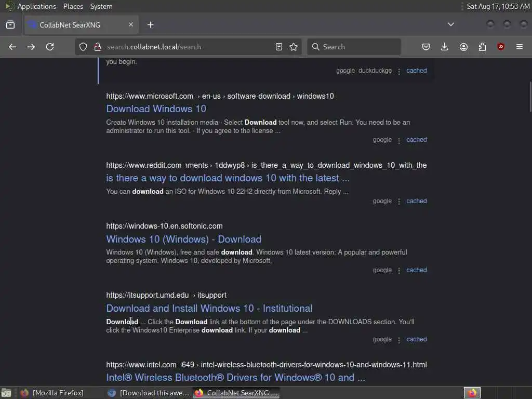Click the www.reddit.com result URL
The height and width of the screenshot is (399, 532).
pos(267,165)
